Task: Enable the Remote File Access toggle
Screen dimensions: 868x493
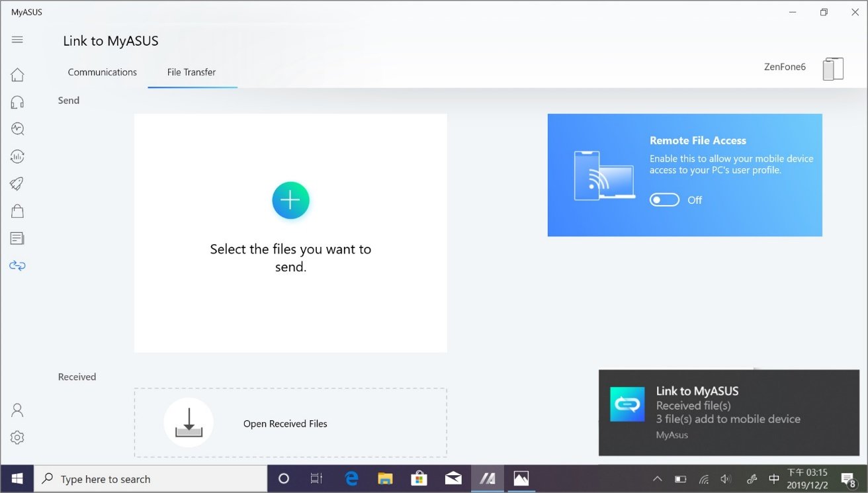Action: coord(664,200)
